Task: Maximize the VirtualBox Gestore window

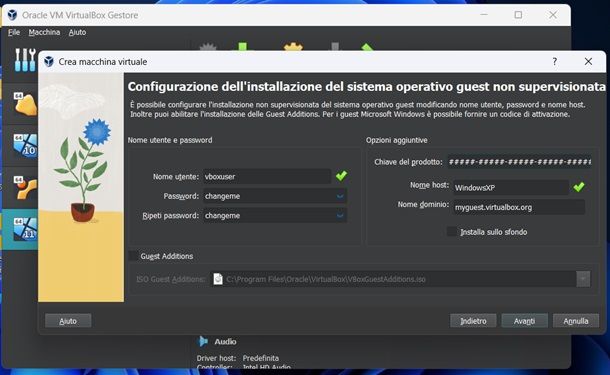Action: coord(518,15)
